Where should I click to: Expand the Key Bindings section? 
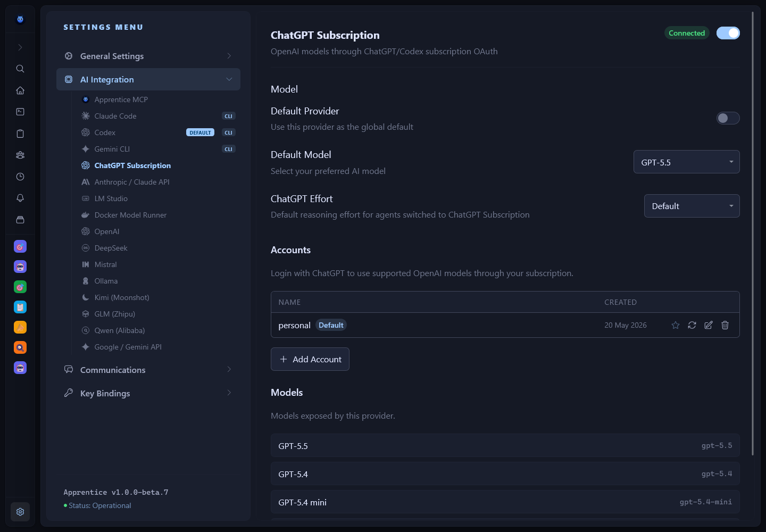[148, 393]
